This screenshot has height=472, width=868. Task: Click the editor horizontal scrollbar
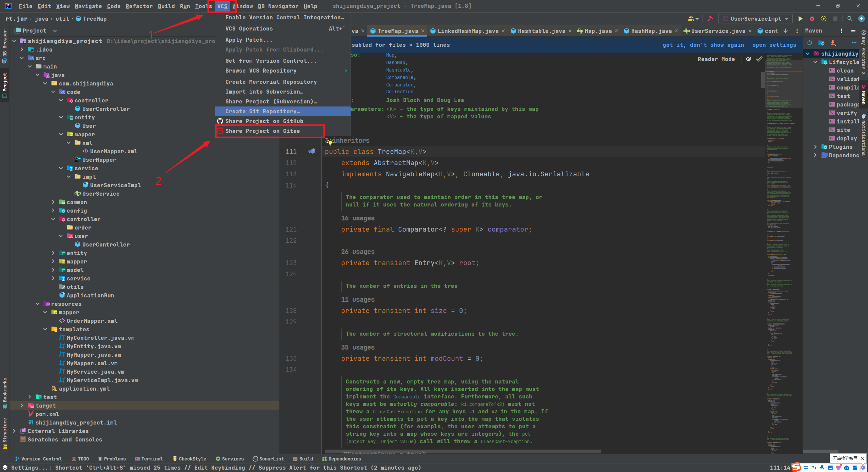463,452
